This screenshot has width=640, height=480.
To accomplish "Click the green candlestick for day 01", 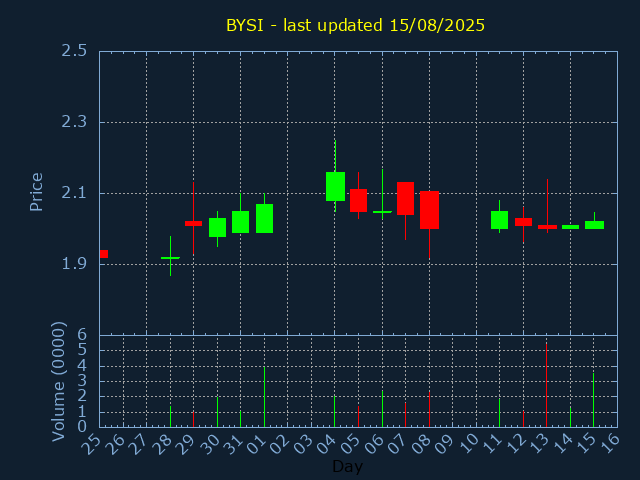I will pyautogui.click(x=264, y=218).
